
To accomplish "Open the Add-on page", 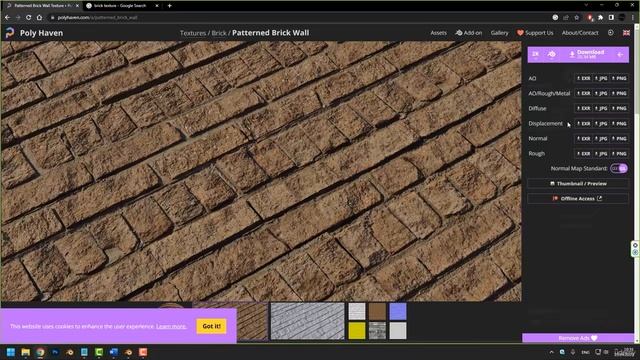I will coord(469,33).
